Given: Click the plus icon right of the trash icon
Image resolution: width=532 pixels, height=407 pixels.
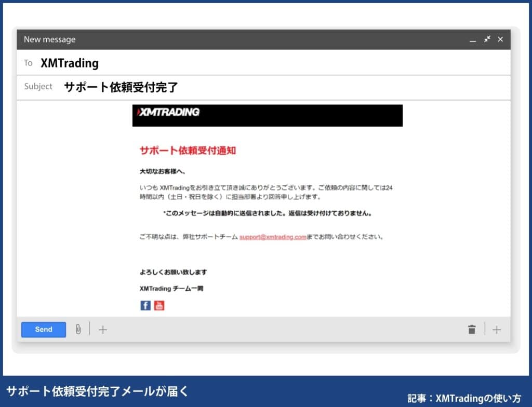Looking at the screenshot, I should click(x=496, y=330).
